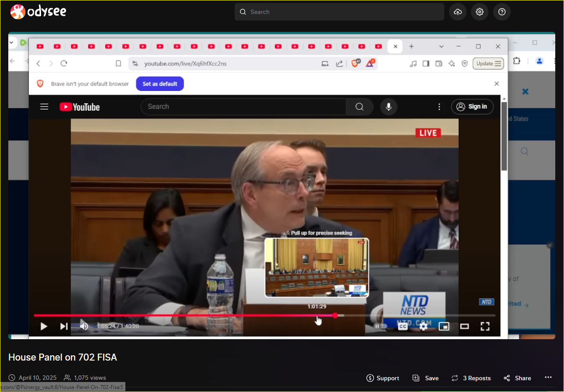
Task: Click the Update menu button in Brave
Action: (488, 63)
